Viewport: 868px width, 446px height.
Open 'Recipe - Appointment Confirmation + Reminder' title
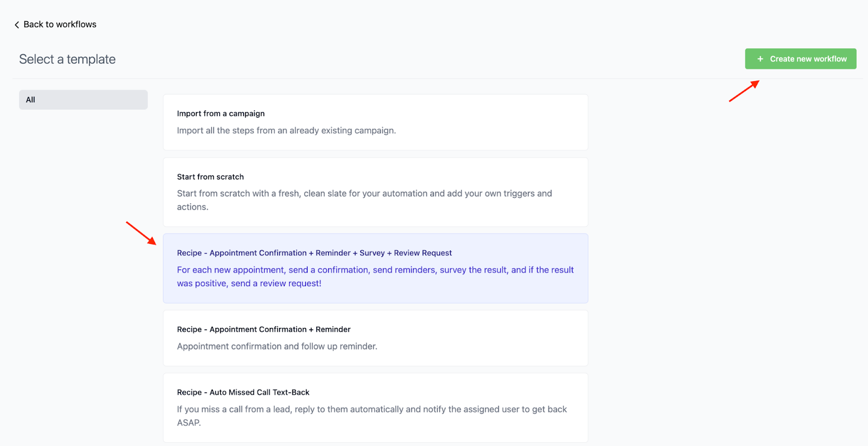(x=264, y=329)
